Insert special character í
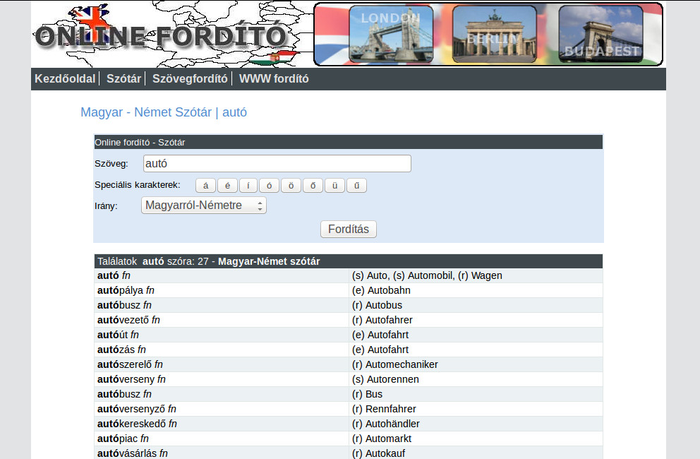The width and height of the screenshot is (700, 459). (248, 185)
